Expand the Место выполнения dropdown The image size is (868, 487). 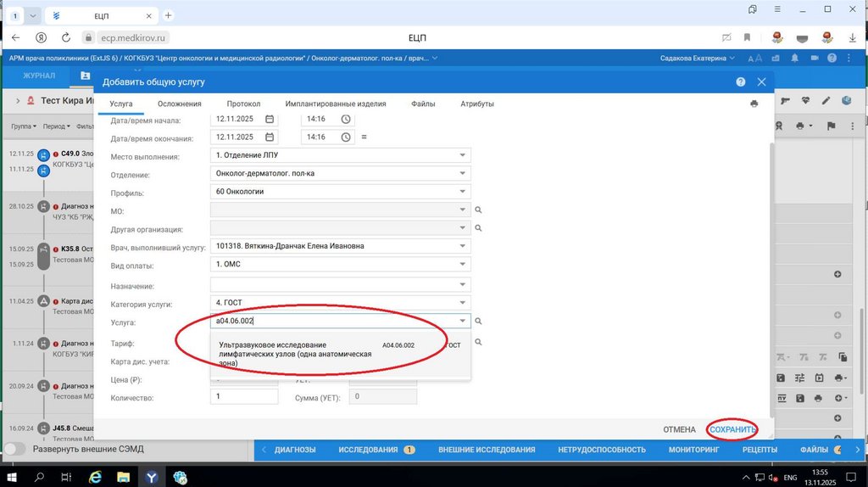point(463,155)
